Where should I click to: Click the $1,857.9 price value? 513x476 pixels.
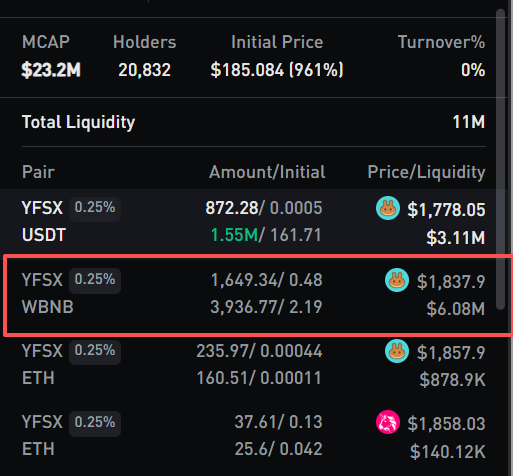[x=451, y=353]
